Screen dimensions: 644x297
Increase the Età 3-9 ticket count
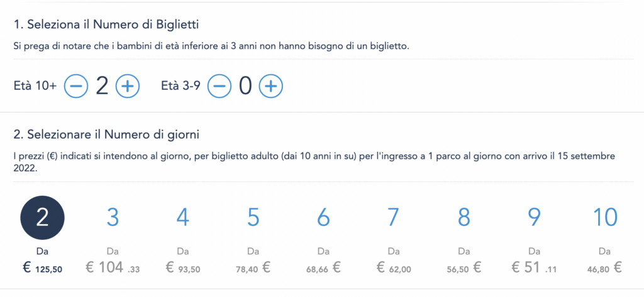point(270,86)
